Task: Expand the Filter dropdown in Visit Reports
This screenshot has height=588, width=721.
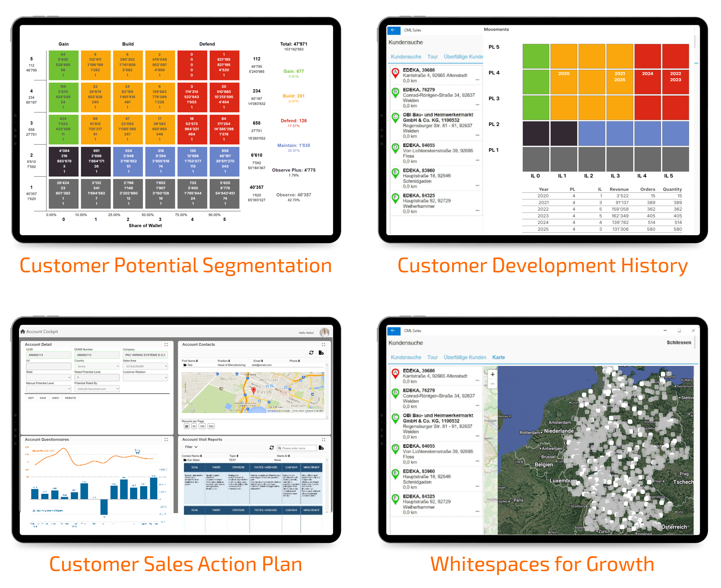Action: [191, 447]
